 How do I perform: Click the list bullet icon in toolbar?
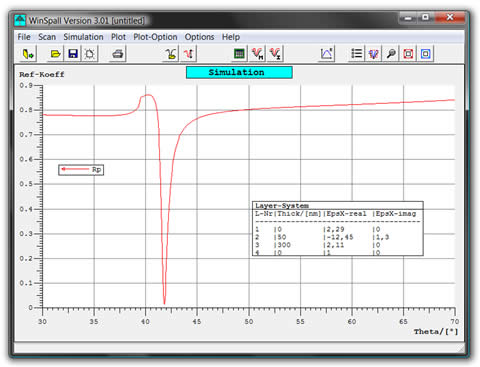[x=356, y=54]
